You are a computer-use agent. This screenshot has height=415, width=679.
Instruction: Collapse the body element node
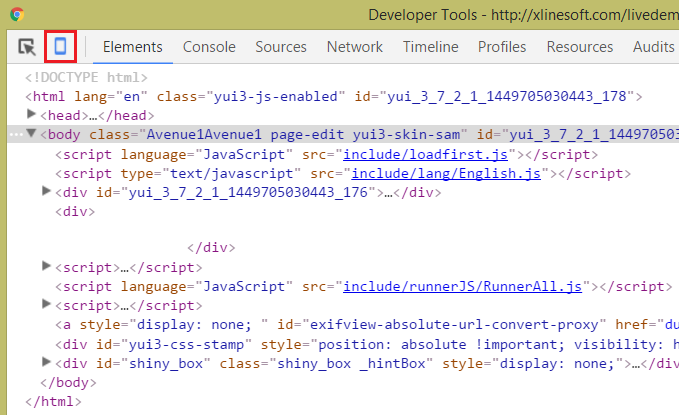pyautogui.click(x=31, y=133)
